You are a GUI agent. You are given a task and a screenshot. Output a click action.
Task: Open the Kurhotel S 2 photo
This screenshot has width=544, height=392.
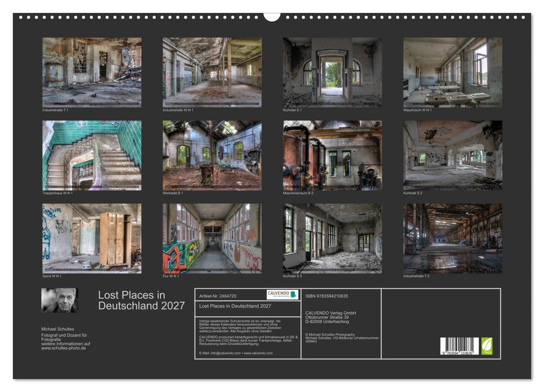point(453,156)
